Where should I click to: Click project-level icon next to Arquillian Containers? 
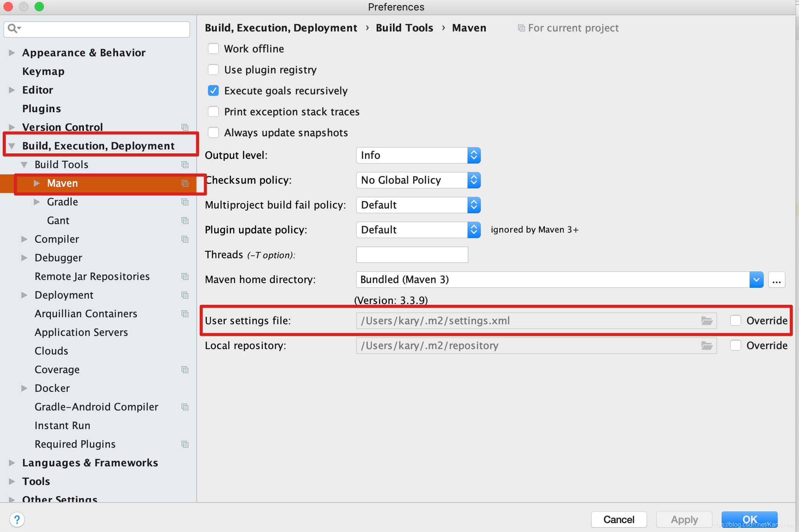tap(185, 314)
